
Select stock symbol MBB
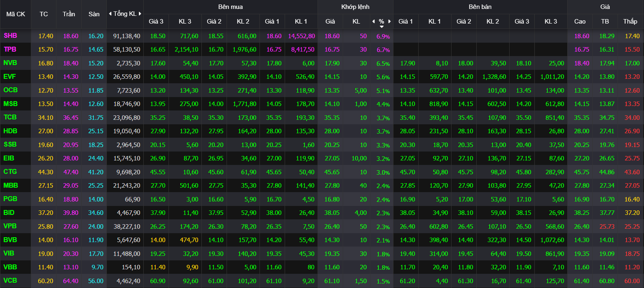point(11,185)
